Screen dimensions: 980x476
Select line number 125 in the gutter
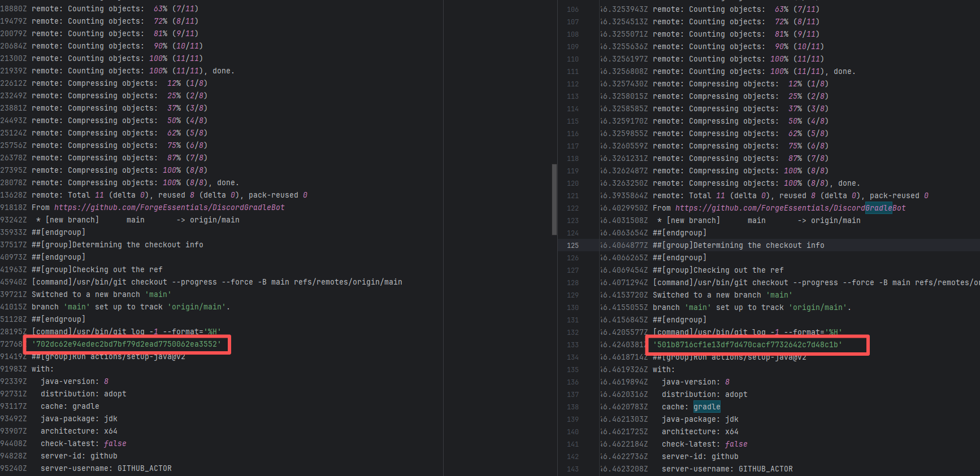coord(573,246)
